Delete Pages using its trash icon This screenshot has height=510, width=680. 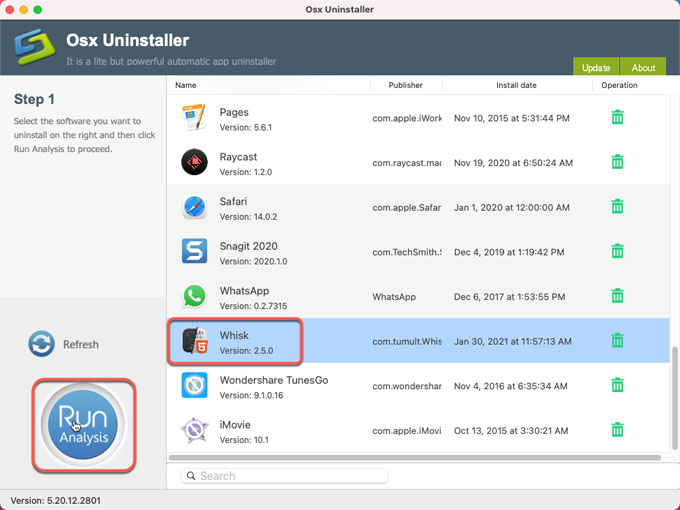click(618, 117)
